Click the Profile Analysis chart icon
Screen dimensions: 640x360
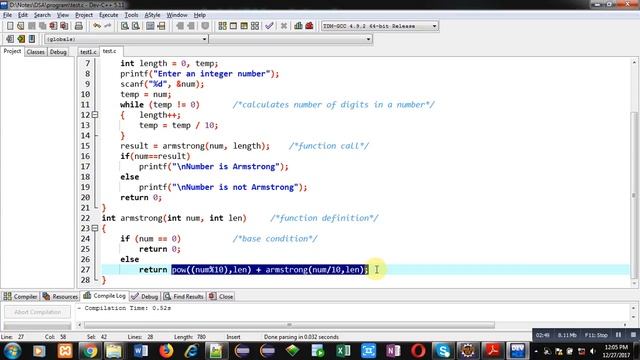[x=298, y=26]
